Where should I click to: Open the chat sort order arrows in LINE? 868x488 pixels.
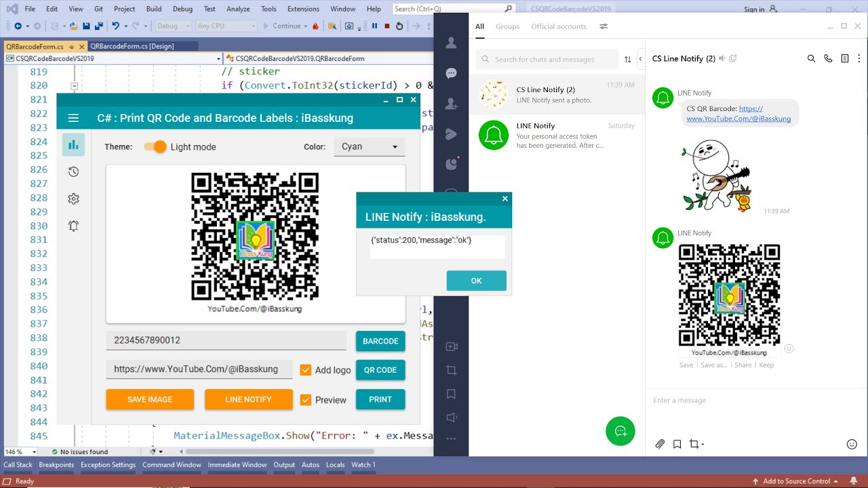[627, 60]
